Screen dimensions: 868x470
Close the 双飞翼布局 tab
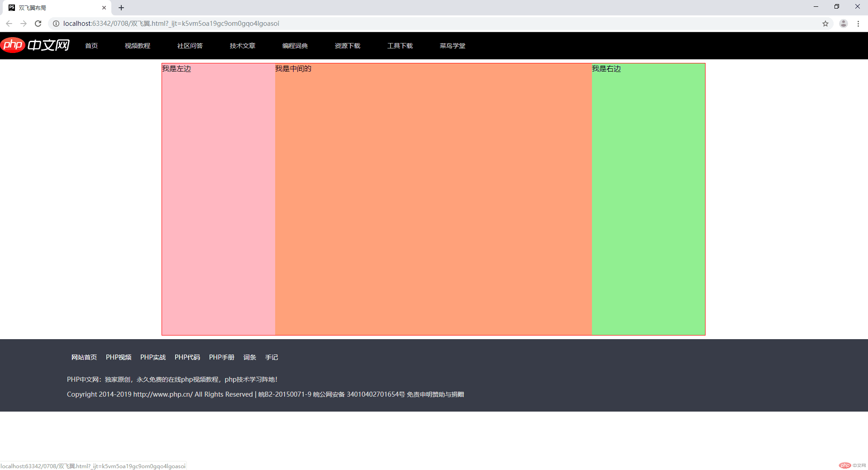click(x=104, y=8)
